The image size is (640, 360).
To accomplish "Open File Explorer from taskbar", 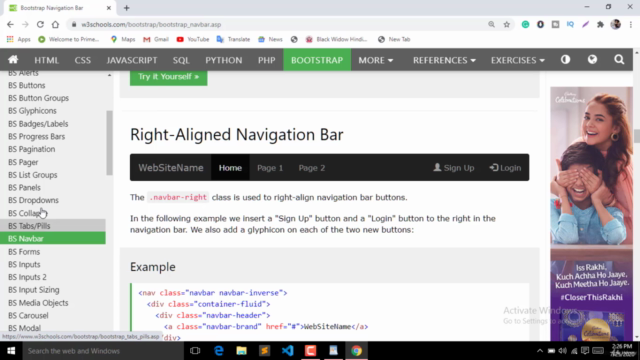I will (242, 351).
